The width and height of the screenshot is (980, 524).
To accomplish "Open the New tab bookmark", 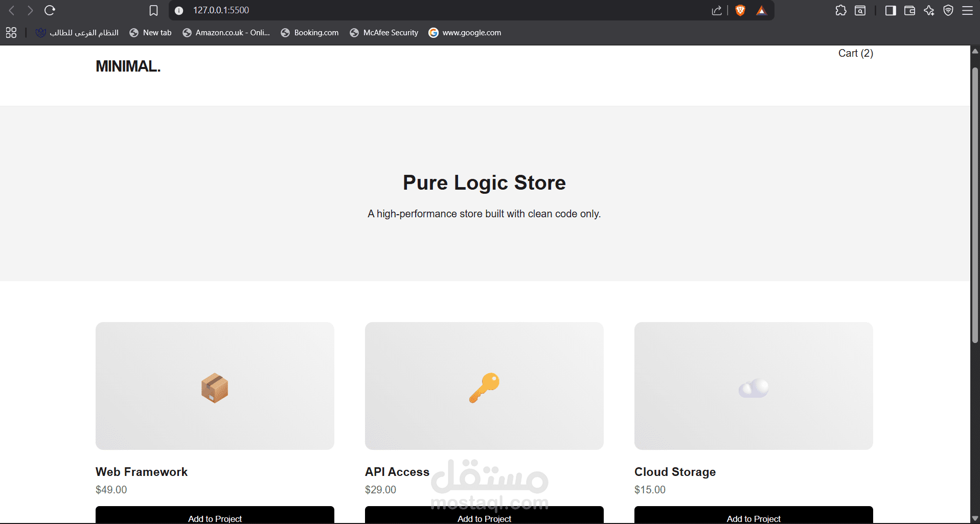I will pyautogui.click(x=150, y=33).
